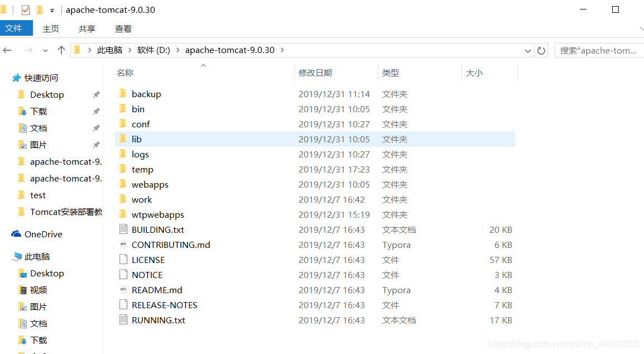Sort by the 修改日期 column header
644x354 pixels.
315,73
